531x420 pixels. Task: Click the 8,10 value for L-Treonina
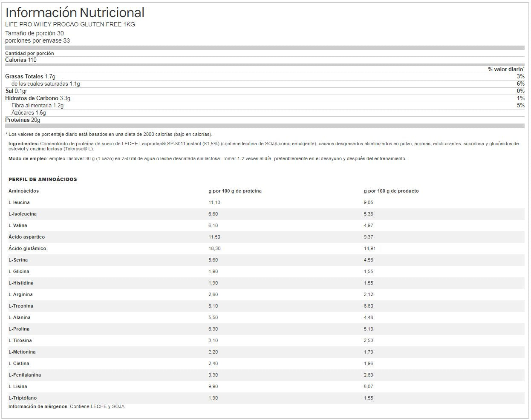point(213,306)
